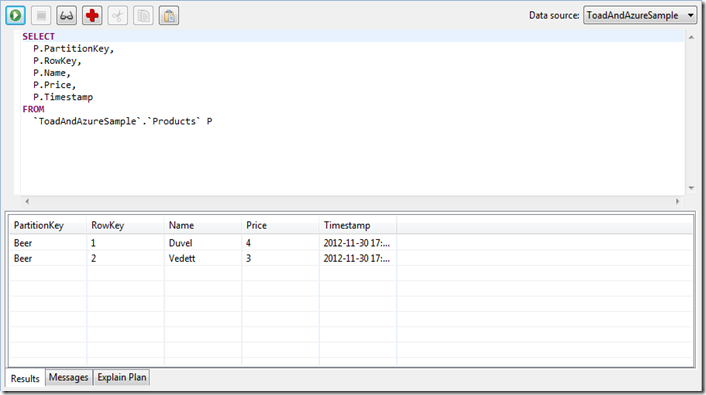Select the Price cell showing 3
Viewport: 706px width, 395px height.
[x=280, y=259]
